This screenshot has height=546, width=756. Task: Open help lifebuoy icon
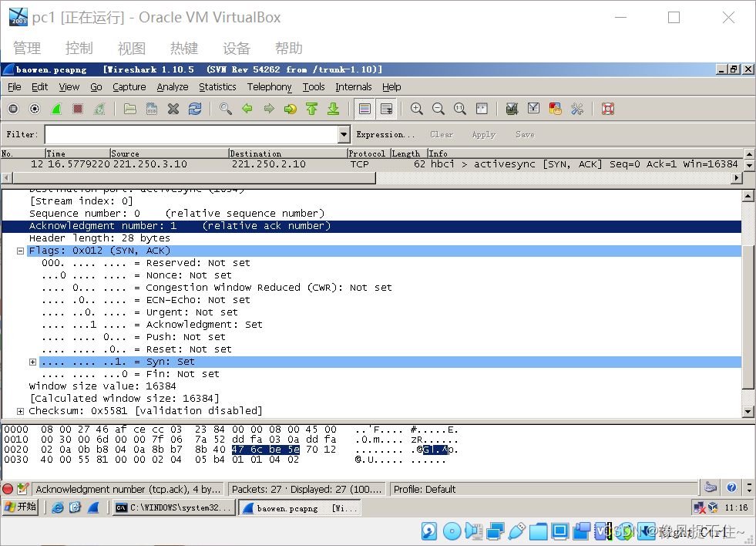[x=608, y=109]
